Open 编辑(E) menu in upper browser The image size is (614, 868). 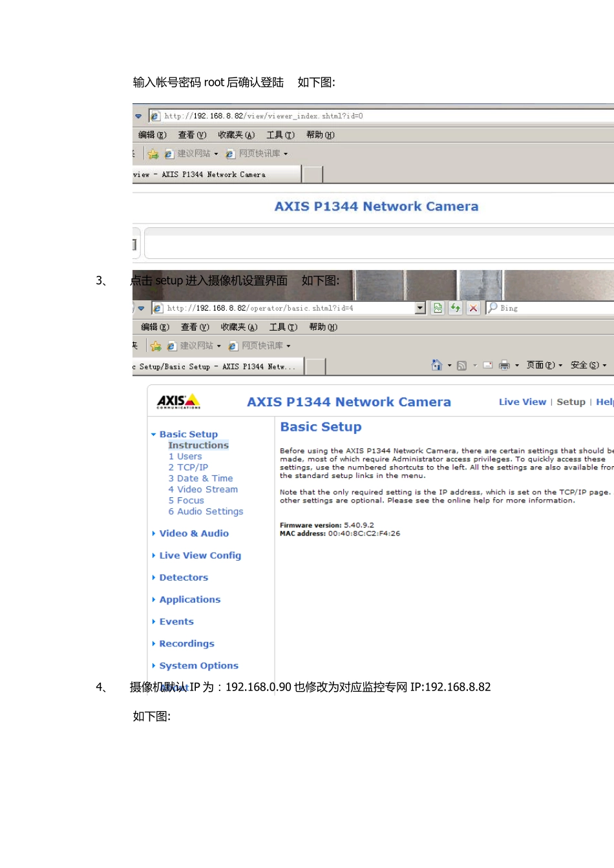click(x=153, y=135)
